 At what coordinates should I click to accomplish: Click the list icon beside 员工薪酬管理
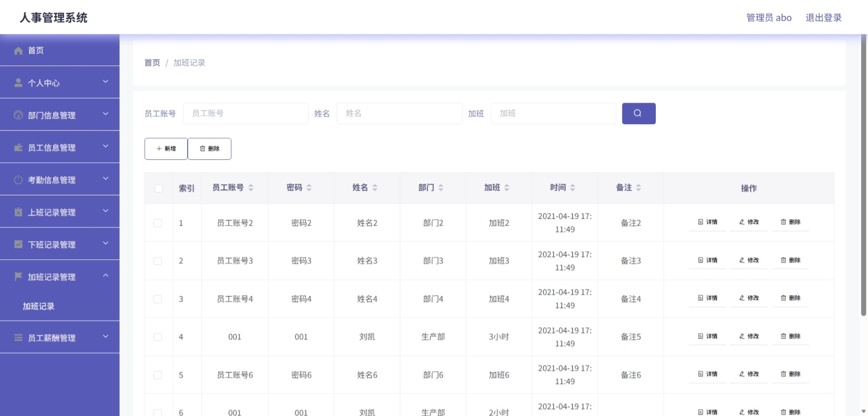click(x=18, y=338)
